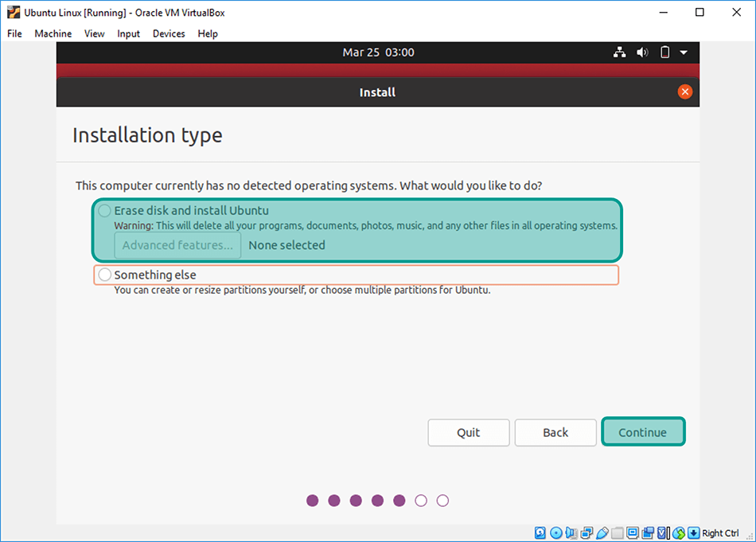Click the no detected operating systems question
This screenshot has width=756, height=542.
309,186
